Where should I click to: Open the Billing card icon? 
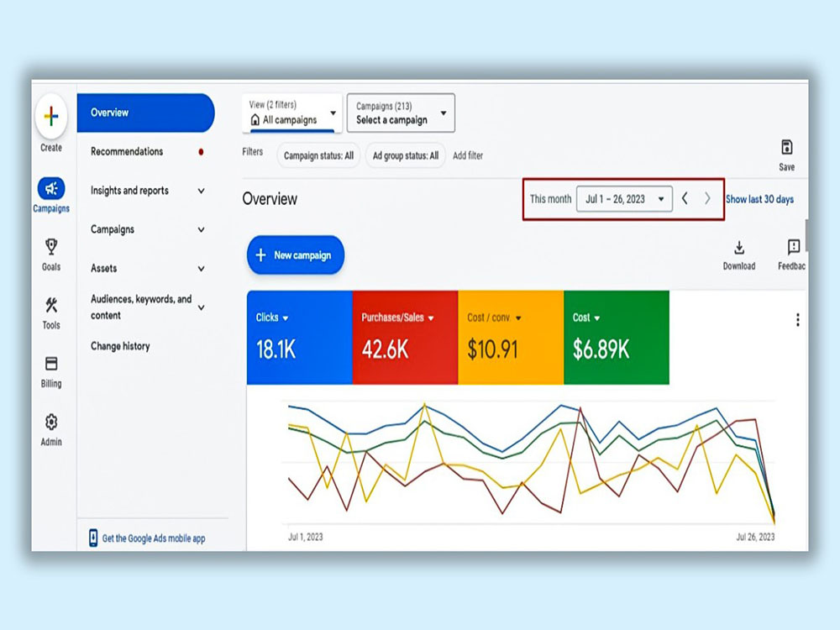51,364
